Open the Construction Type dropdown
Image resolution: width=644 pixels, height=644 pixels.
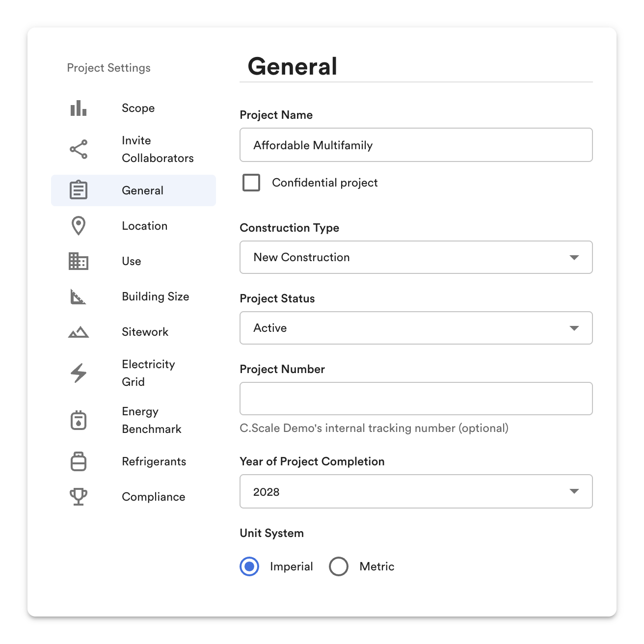tap(416, 257)
